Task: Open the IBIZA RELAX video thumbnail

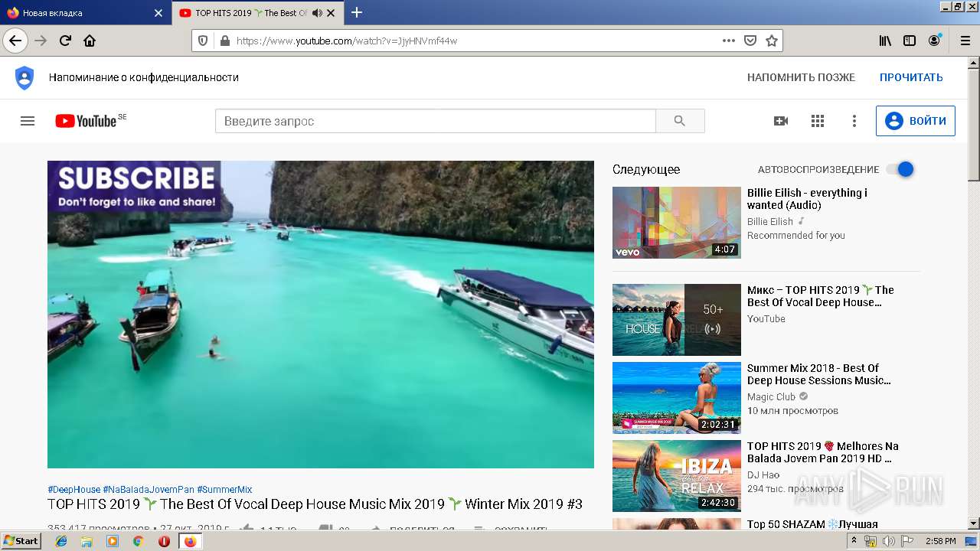Action: tap(677, 476)
